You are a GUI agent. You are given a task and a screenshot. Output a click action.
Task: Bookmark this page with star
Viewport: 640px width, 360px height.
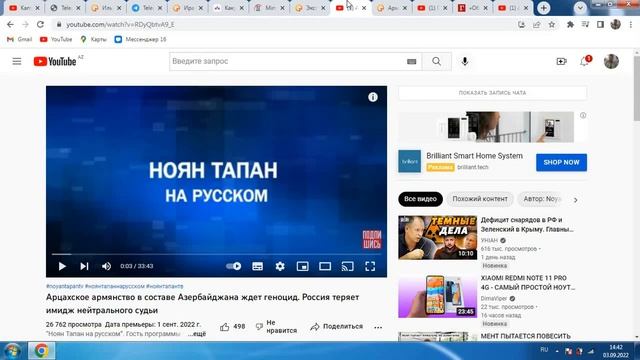point(551,24)
